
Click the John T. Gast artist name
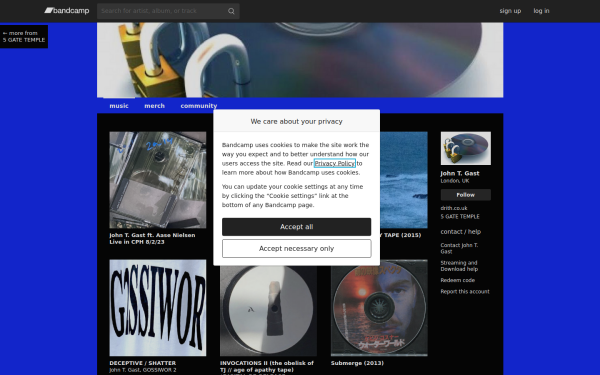point(460,173)
